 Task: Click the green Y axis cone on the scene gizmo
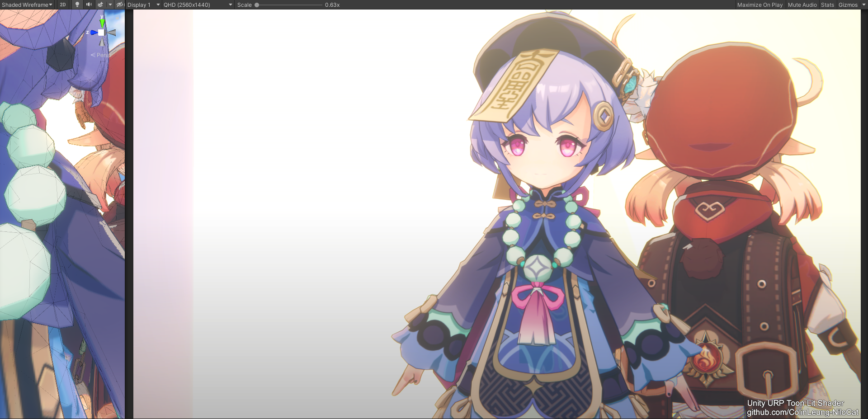point(102,22)
